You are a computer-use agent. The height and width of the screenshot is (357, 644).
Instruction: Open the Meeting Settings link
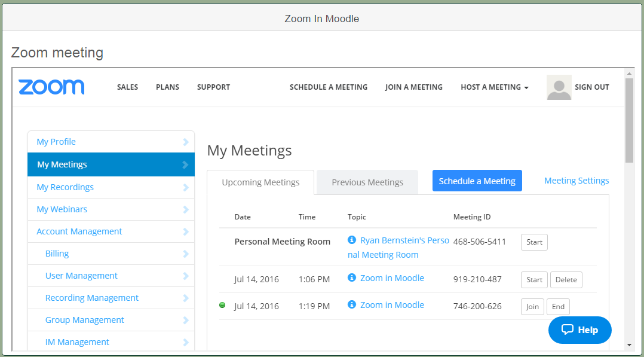pyautogui.click(x=576, y=181)
